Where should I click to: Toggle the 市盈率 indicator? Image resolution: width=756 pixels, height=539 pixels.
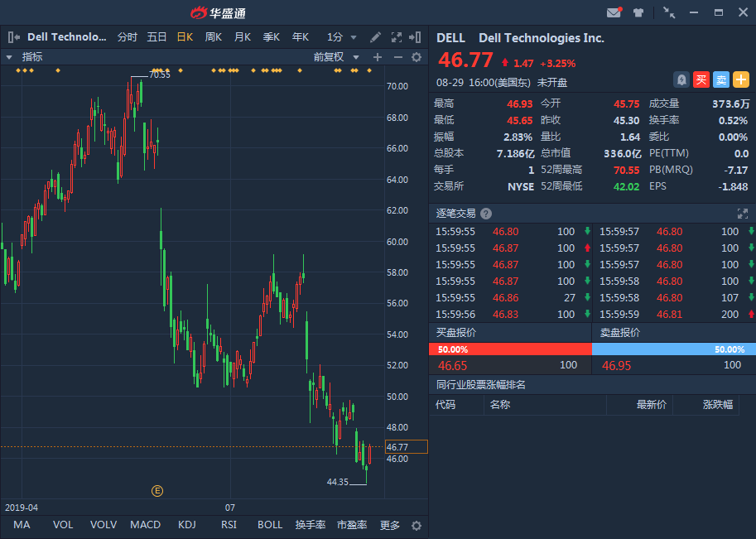(x=352, y=525)
